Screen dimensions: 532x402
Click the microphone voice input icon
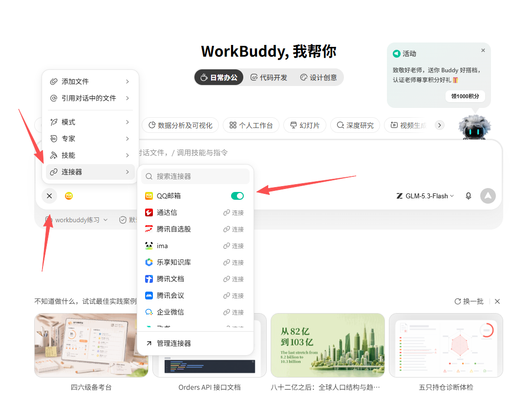[468, 196]
